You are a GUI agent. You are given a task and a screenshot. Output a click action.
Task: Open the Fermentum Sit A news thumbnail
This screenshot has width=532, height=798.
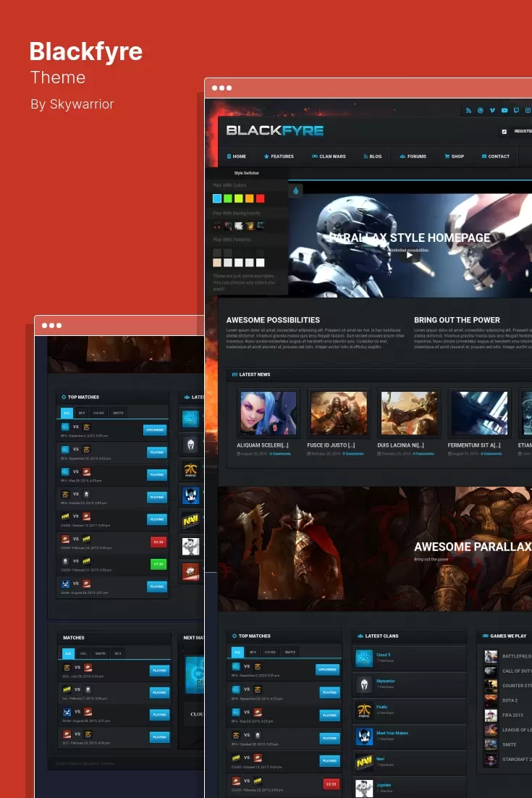[x=480, y=413]
